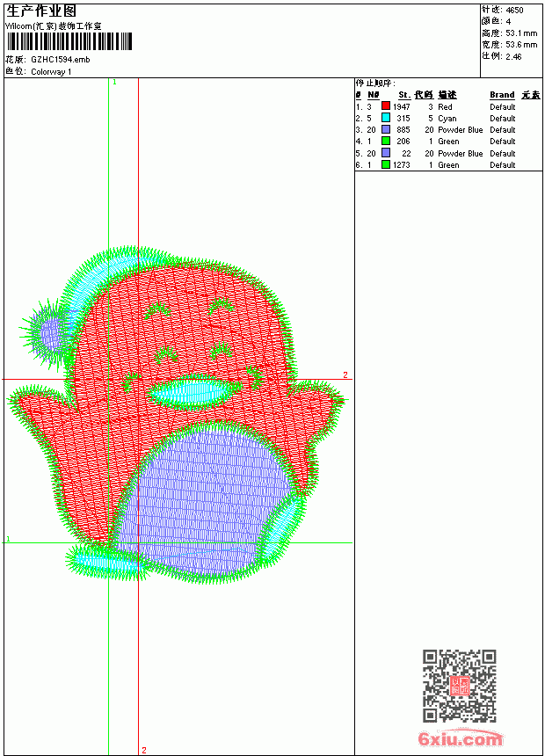
Task: Click the green swatch in row 4
Action: coord(386,141)
